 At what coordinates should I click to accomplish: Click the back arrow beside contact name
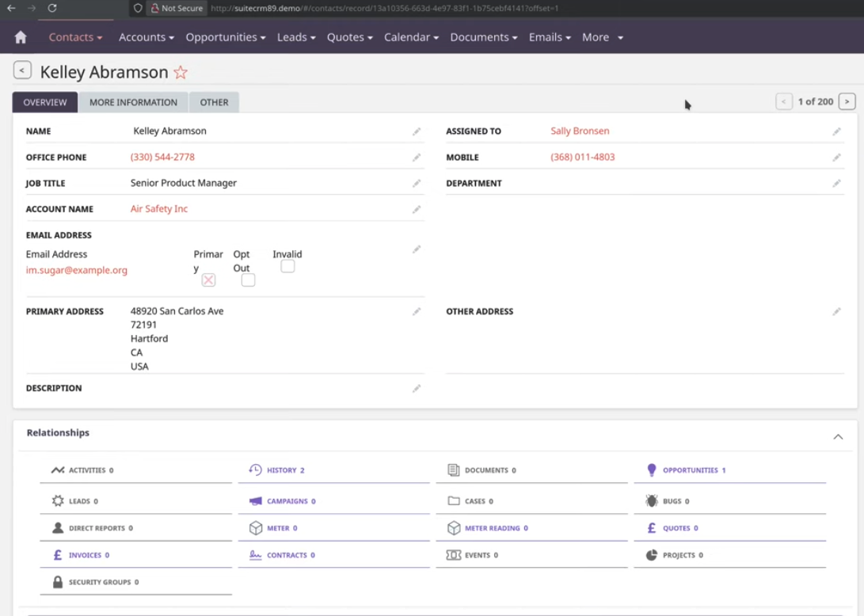[x=22, y=70]
